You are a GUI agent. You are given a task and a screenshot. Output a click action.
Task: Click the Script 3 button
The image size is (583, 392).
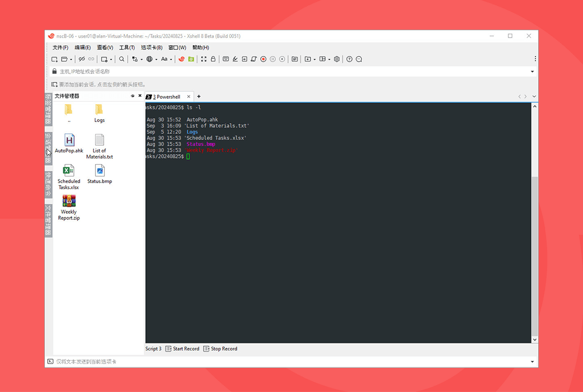tap(153, 348)
